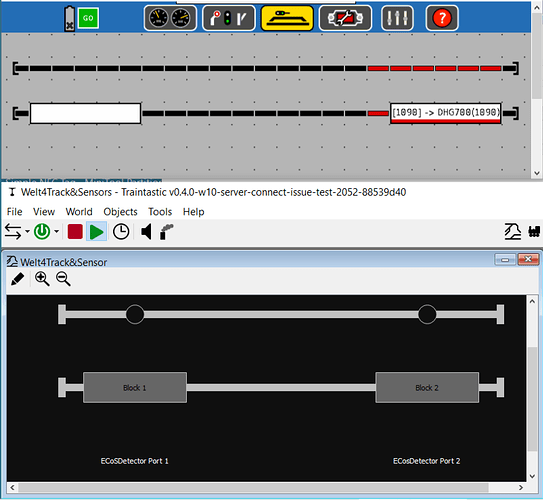Click the zoom in magnifier
Screen dimensions: 543x500
[42, 279]
